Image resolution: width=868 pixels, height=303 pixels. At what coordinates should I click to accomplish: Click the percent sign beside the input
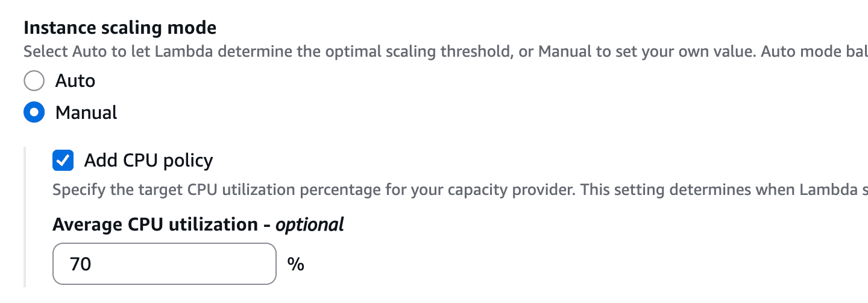(296, 264)
